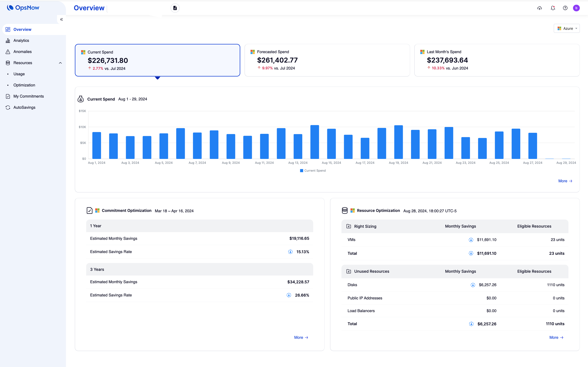This screenshot has height=367, width=588.
Task: Select the Last Month's Spend card
Action: pos(497,60)
